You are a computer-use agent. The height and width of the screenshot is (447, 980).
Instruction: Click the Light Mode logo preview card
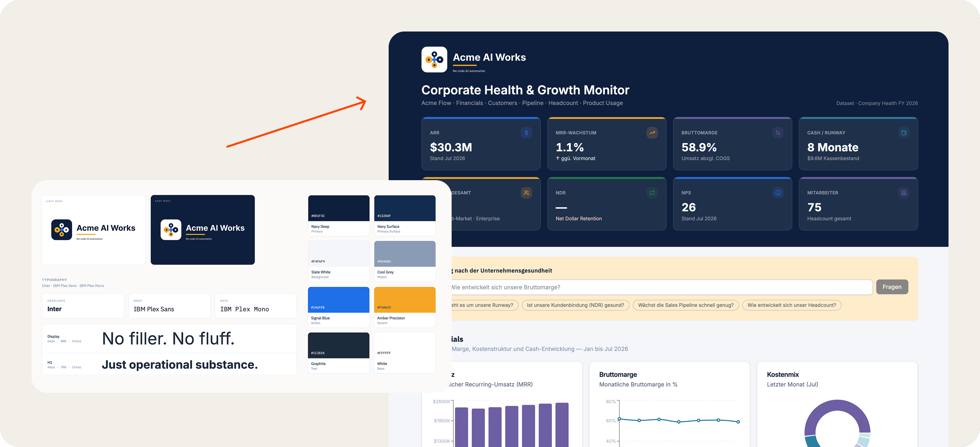click(93, 230)
